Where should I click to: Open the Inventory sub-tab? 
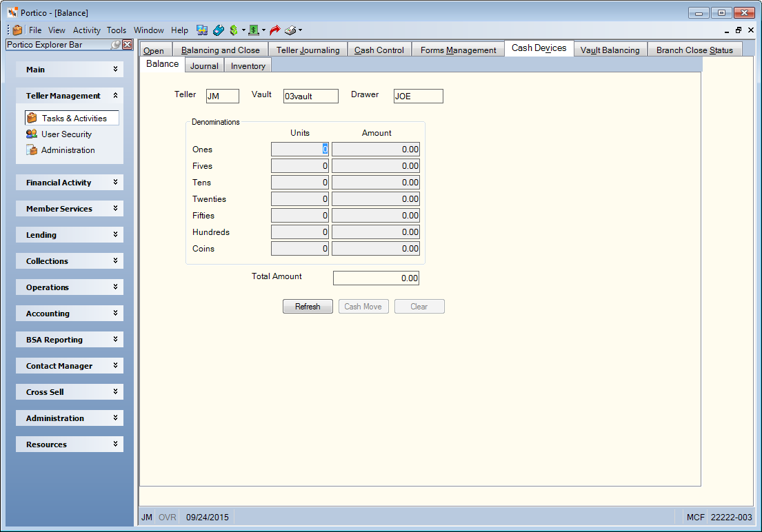click(x=248, y=65)
